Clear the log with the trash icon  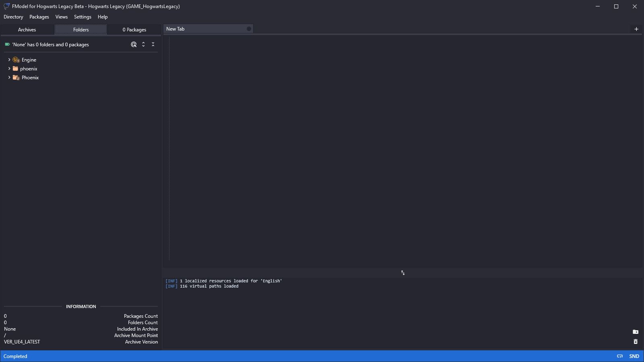point(636,342)
